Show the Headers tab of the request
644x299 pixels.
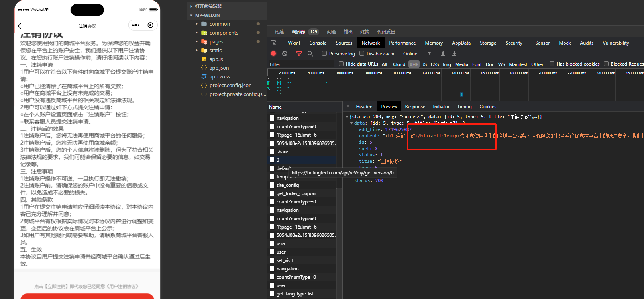[x=365, y=107]
